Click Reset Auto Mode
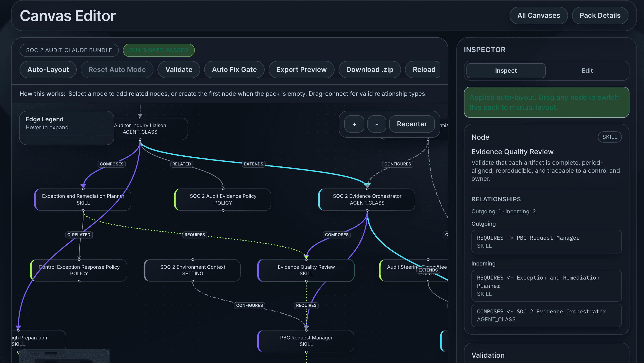 pos(117,69)
